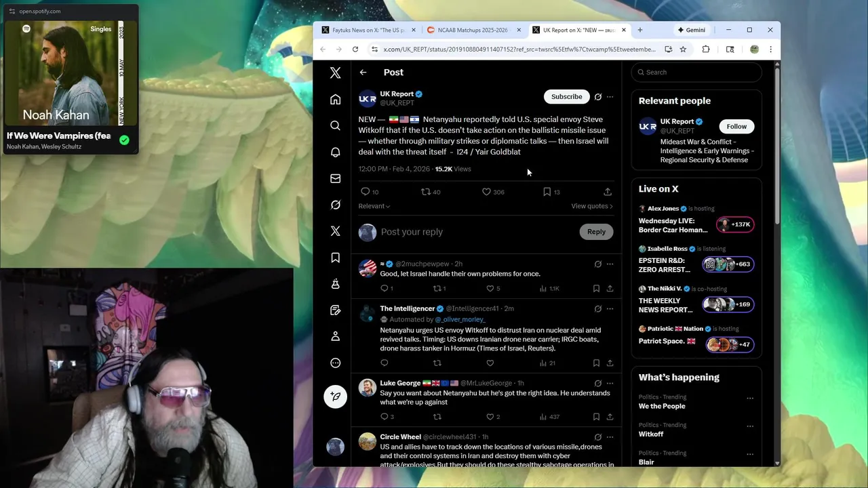Compose a new post with feather button
This screenshot has width=868, height=488.
pos(335,396)
